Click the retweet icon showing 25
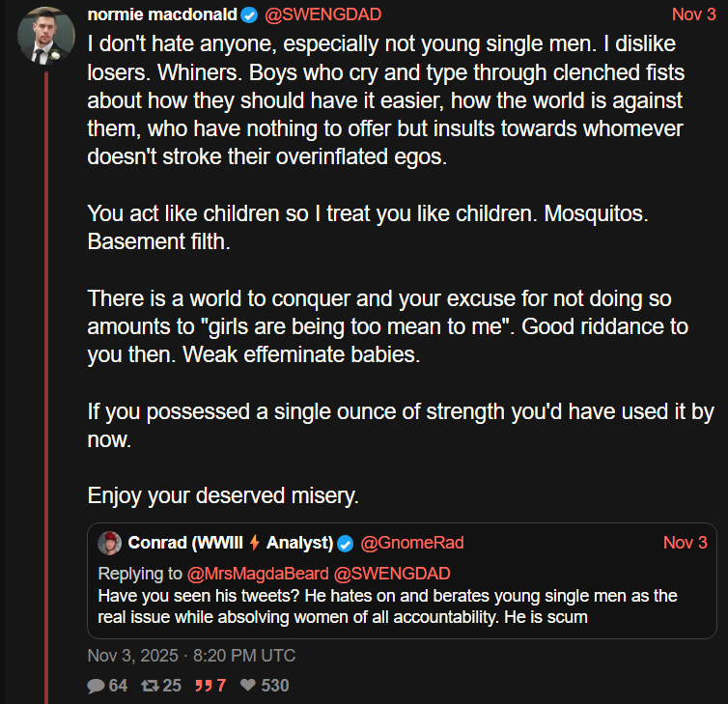The height and width of the screenshot is (704, 728). coord(149,686)
